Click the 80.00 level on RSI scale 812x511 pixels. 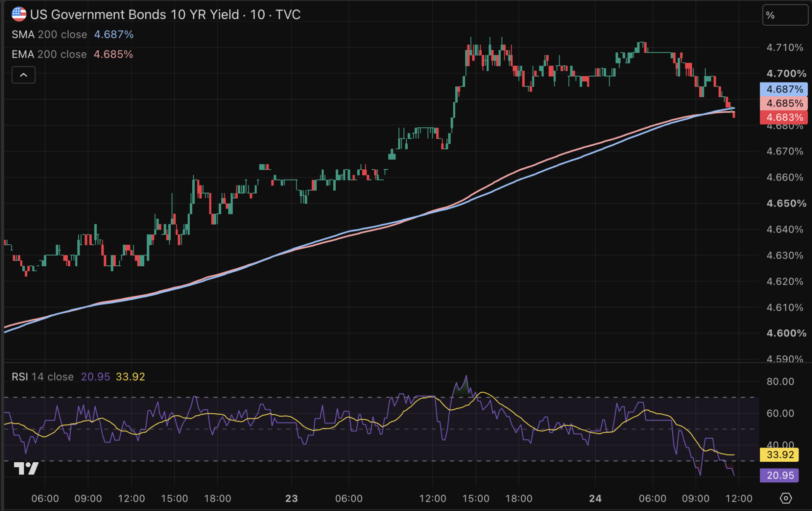[780, 381]
